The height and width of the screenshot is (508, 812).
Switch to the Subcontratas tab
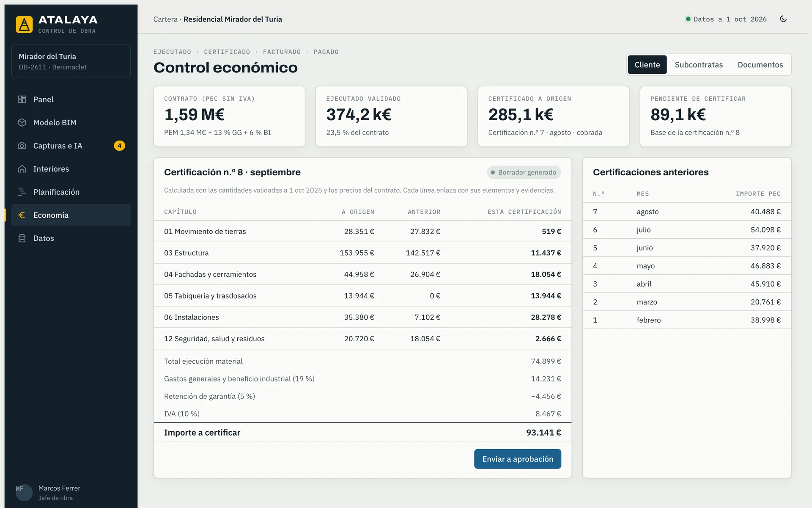(699, 65)
